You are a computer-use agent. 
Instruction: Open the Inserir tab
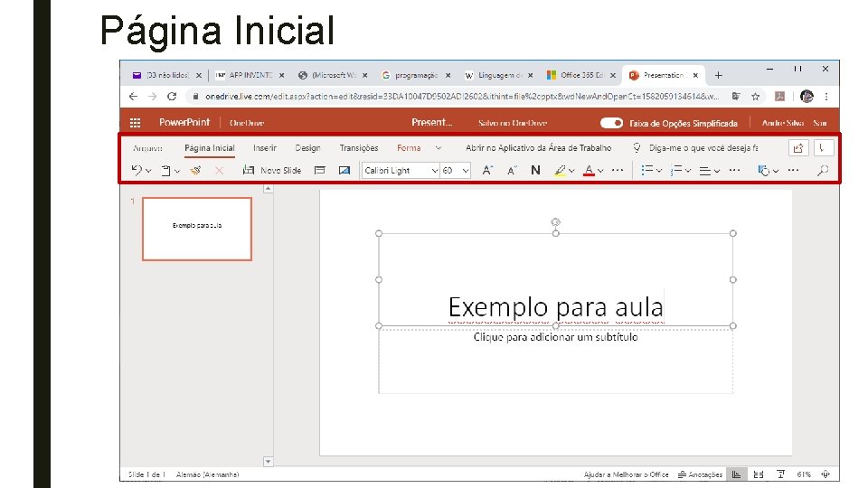click(265, 147)
